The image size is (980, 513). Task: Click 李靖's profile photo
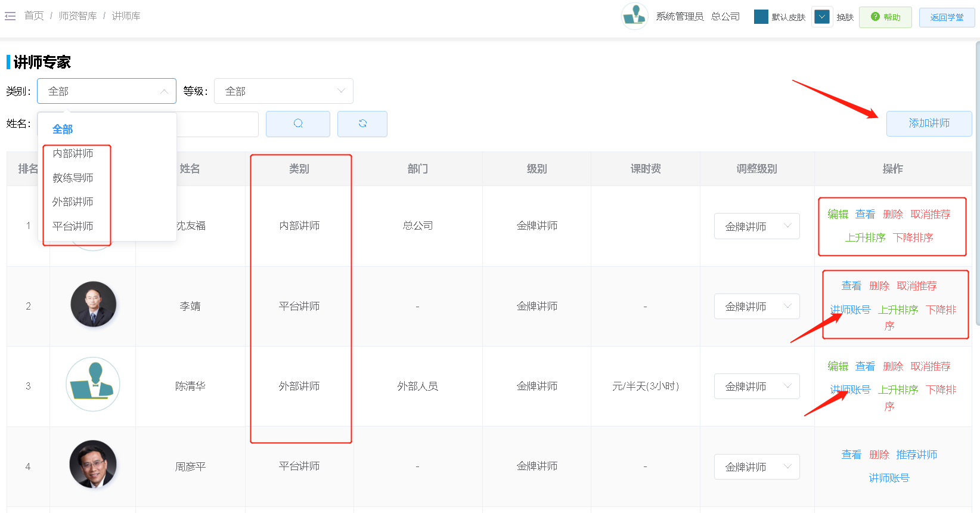[x=93, y=305]
